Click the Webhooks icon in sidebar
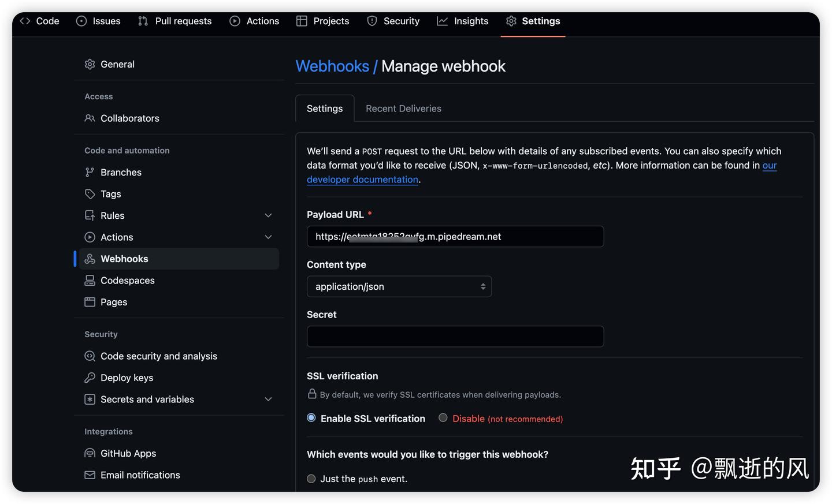 pos(90,259)
